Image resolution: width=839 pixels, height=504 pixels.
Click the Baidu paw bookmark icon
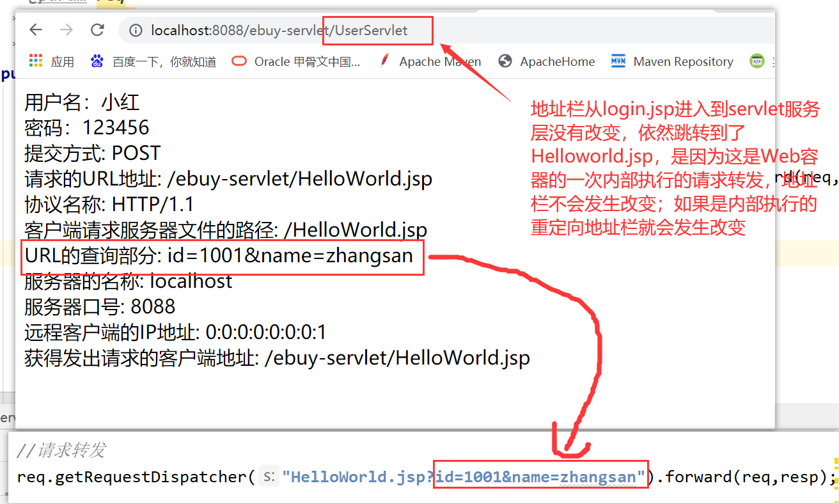click(x=97, y=61)
